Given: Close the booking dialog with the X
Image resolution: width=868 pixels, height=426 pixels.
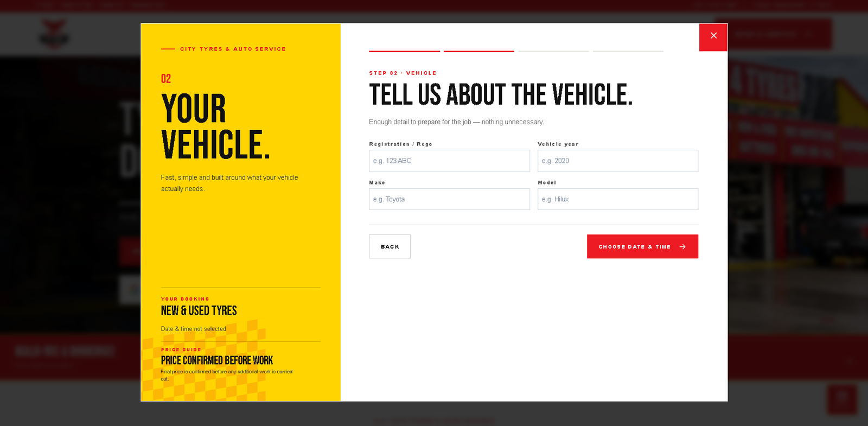Looking at the screenshot, I should point(713,37).
